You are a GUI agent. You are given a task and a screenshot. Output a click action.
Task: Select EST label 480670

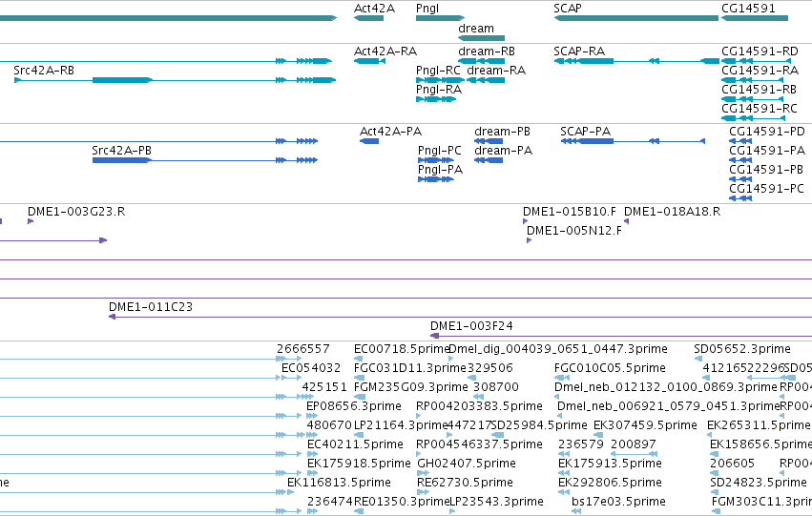(x=329, y=425)
